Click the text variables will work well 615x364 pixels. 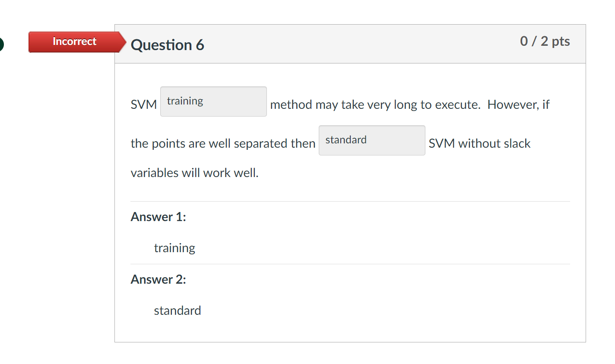click(x=194, y=173)
